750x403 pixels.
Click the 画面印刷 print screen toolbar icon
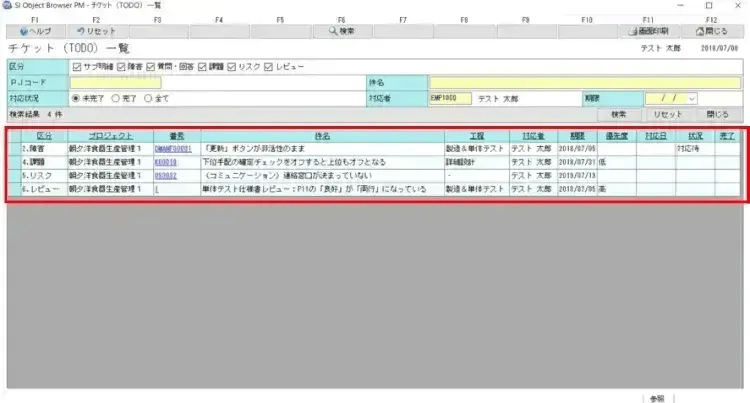coord(648,31)
